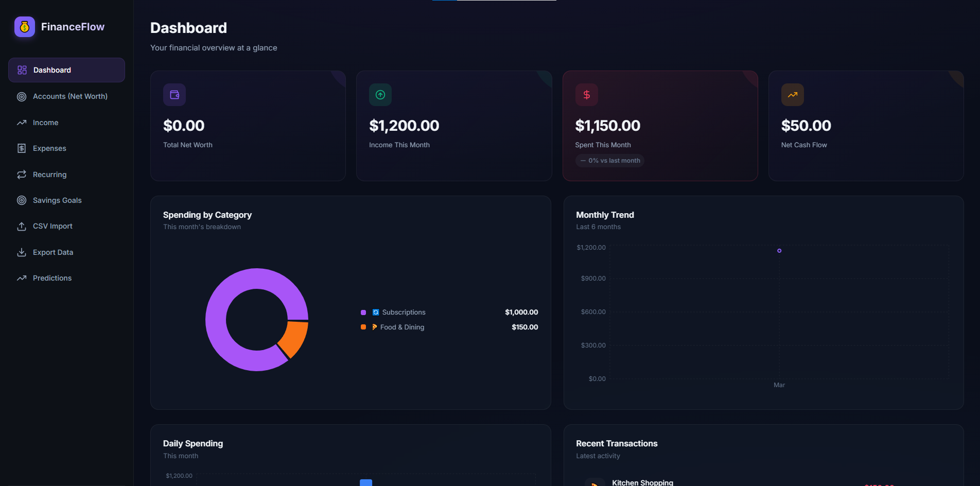This screenshot has height=486, width=980.
Task: Click the 0% vs last month badge
Action: pos(610,161)
